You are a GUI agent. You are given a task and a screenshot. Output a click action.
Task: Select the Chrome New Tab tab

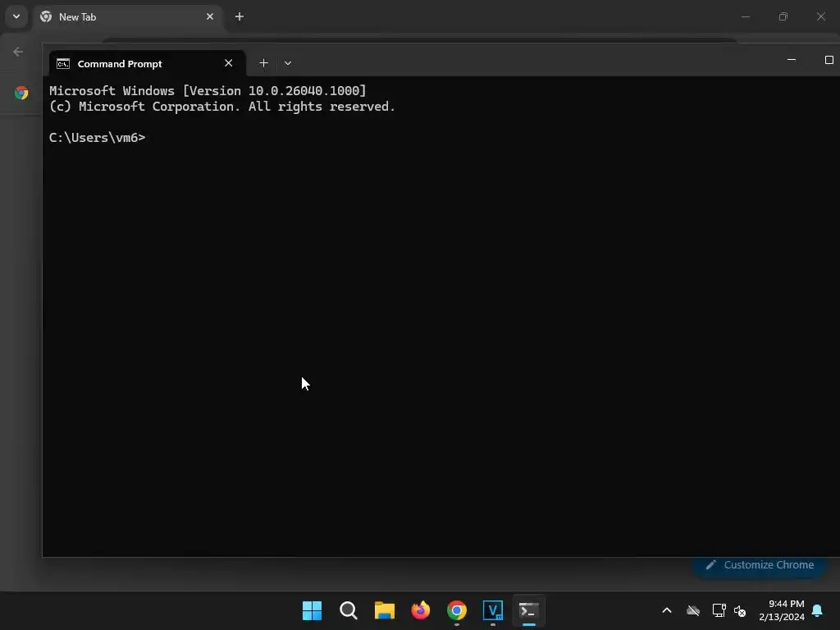pos(127,17)
